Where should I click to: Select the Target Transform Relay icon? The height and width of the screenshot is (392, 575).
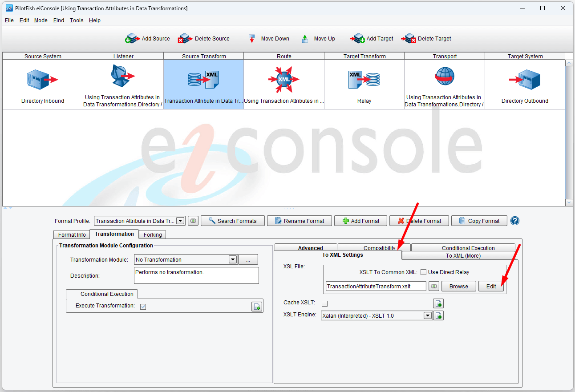tap(364, 80)
